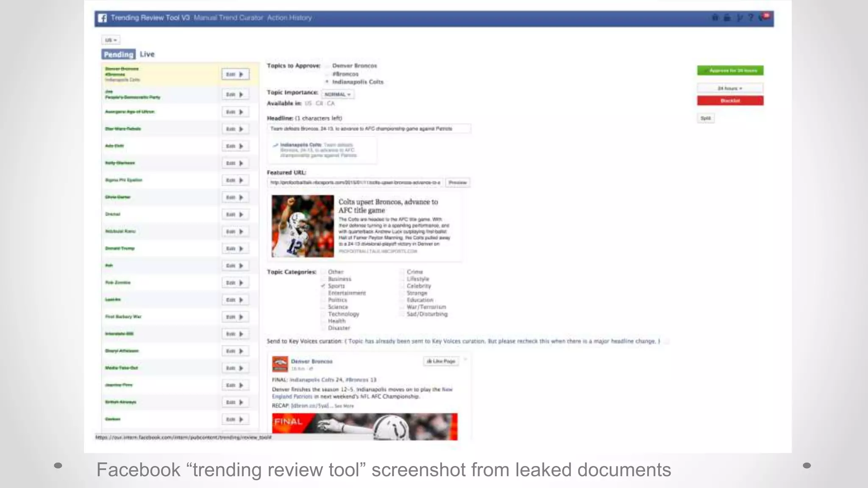
Task: Select #Broncos topic to approve
Action: (327, 74)
